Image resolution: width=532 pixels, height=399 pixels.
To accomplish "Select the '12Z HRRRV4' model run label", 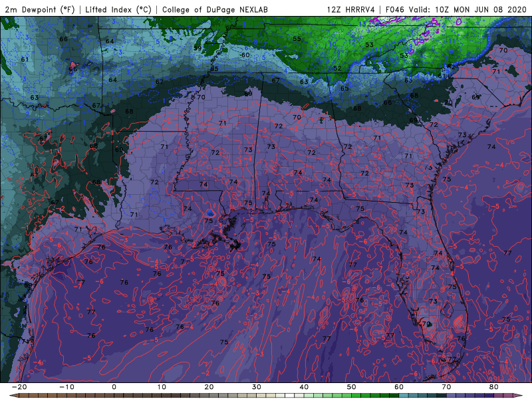I will point(350,9).
